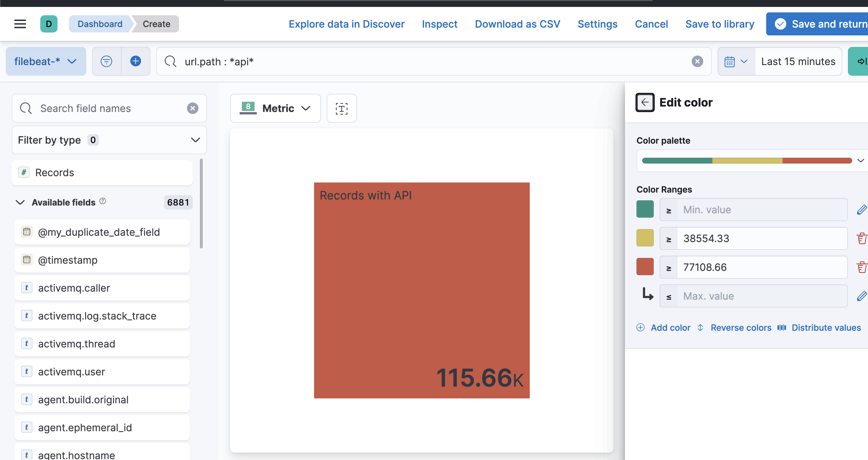
Task: Delete the 38554.33 color range
Action: pyautogui.click(x=861, y=238)
